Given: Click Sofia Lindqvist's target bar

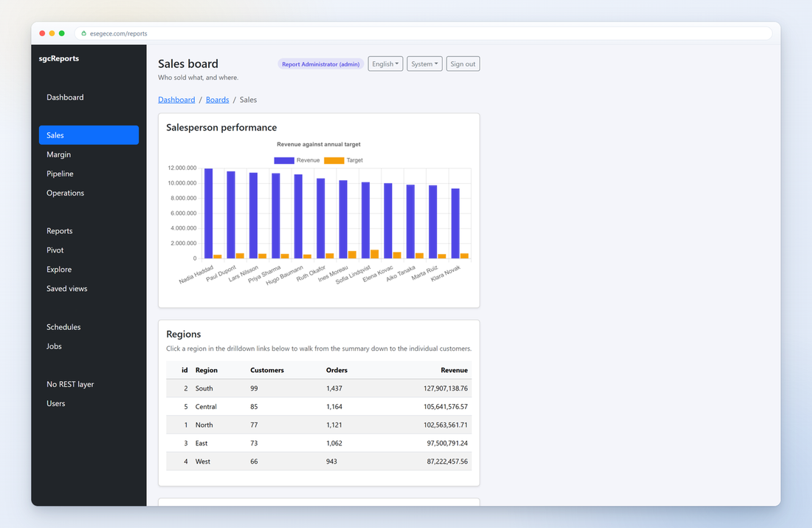Looking at the screenshot, I should click(374, 254).
